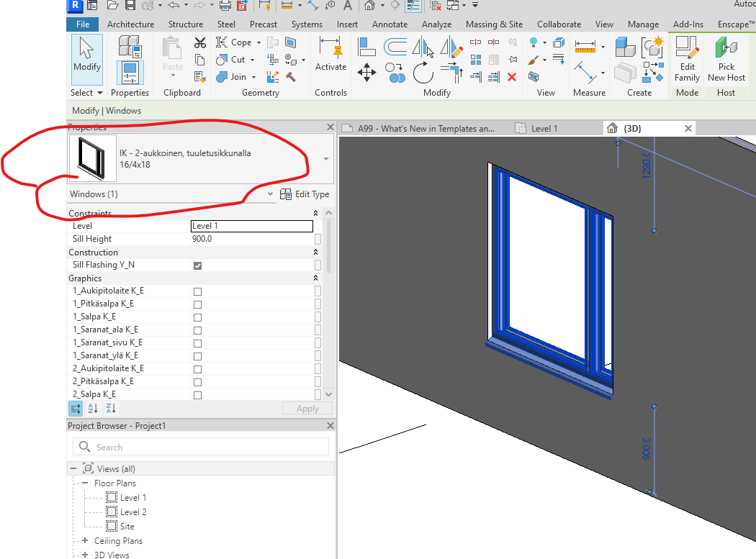Toggle the 2_Aukipitolaite K_E checkbox
The image size is (756, 559).
[x=197, y=368]
